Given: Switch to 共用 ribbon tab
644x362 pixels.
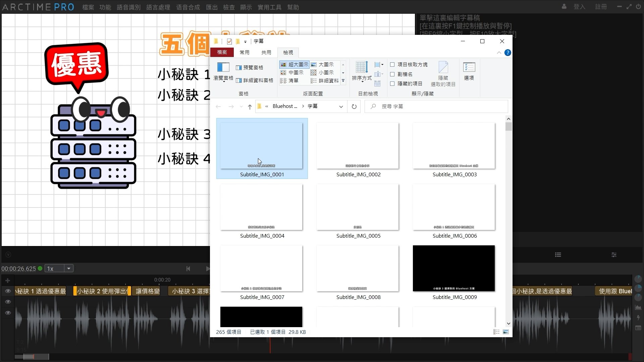Looking at the screenshot, I should (x=266, y=52).
